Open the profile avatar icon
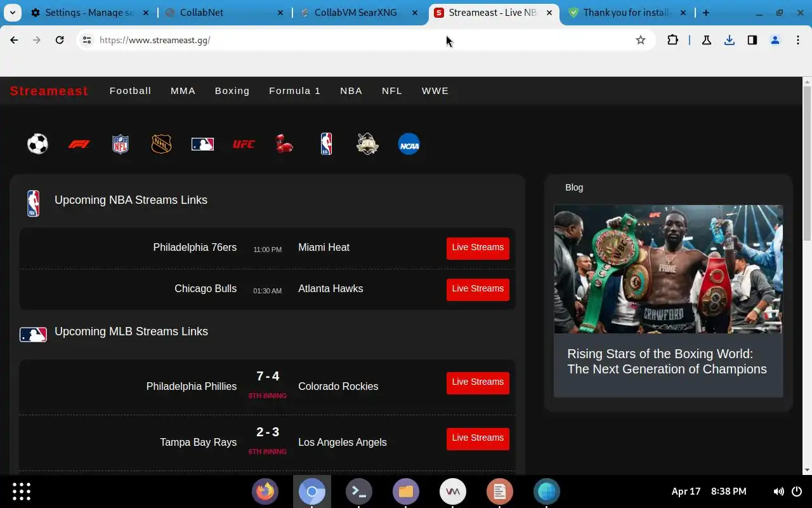Viewport: 812px width, 508px height. coord(775,40)
